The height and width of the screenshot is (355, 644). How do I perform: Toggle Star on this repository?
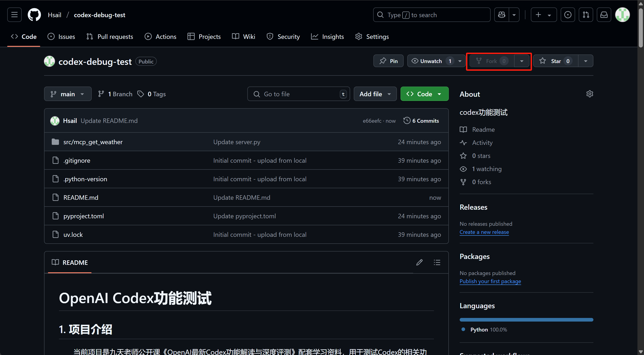(x=555, y=61)
